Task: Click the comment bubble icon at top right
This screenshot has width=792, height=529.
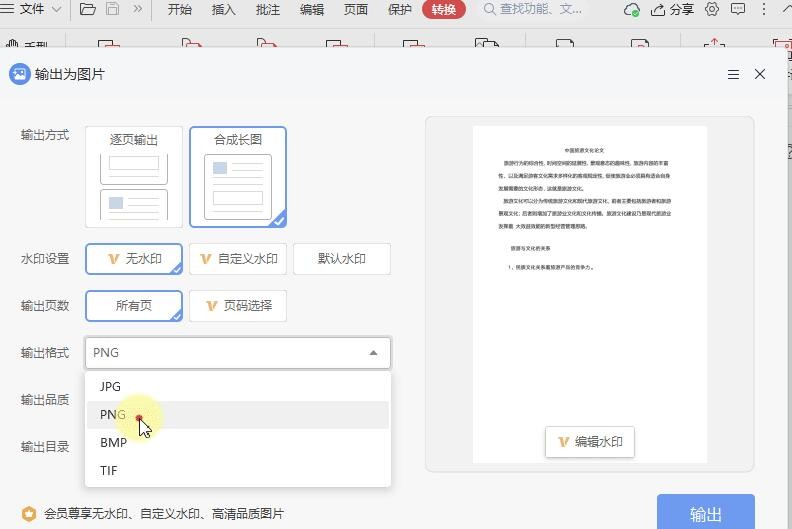Action: pos(738,10)
